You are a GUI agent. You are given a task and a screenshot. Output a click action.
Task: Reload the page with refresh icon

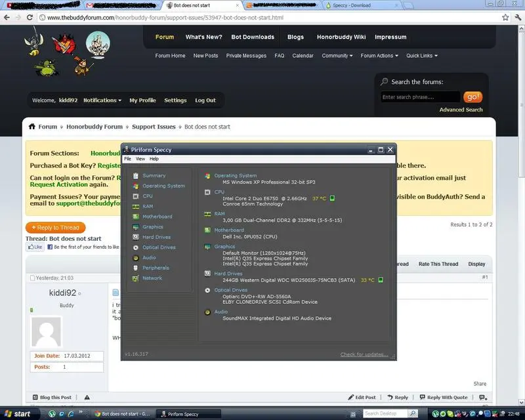click(x=30, y=18)
